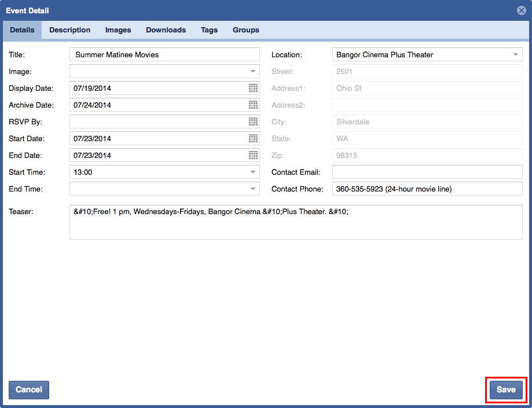This screenshot has height=408, width=532.
Task: Open the End Date calendar picker
Action: (253, 155)
